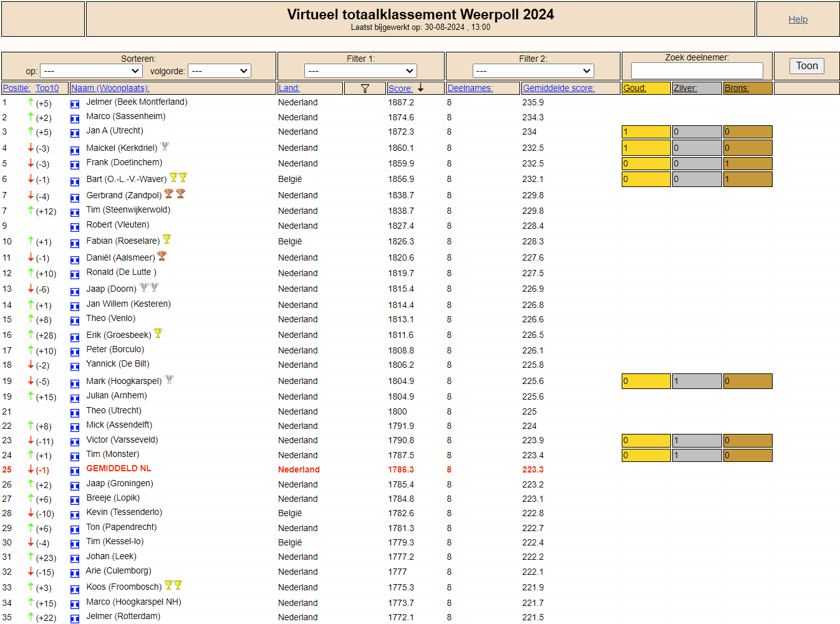Sort by the Deelnames column header
The height and width of the screenshot is (624, 840).
coord(470,88)
